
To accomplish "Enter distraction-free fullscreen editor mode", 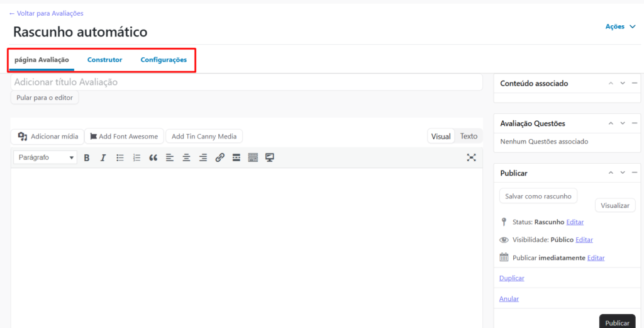I will (471, 157).
